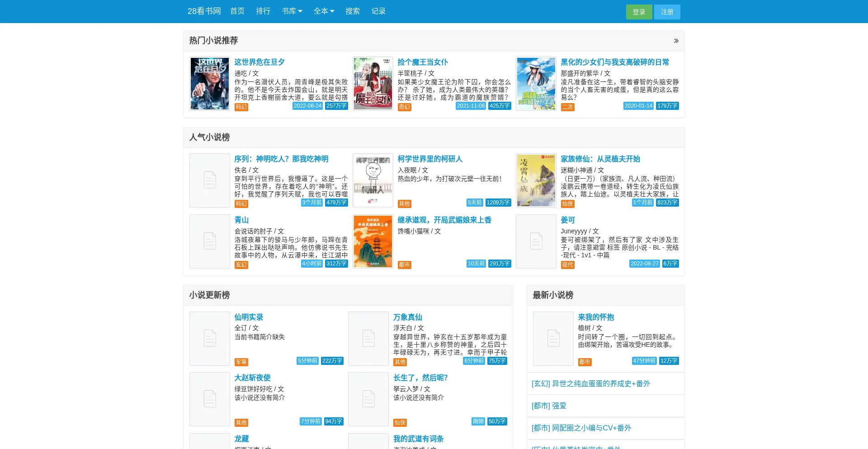This screenshot has height=449, width=868.
Task: Open the novel title 来我的怀抱
Action: pos(596,317)
